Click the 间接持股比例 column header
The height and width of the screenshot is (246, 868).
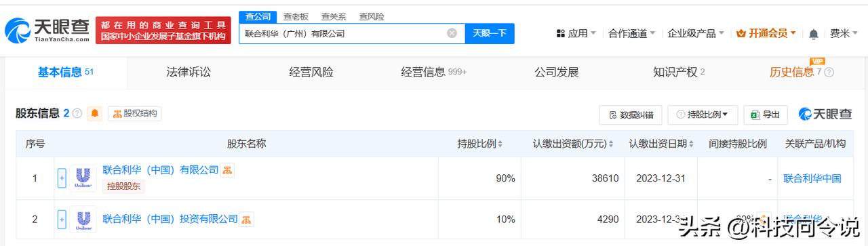(738, 144)
